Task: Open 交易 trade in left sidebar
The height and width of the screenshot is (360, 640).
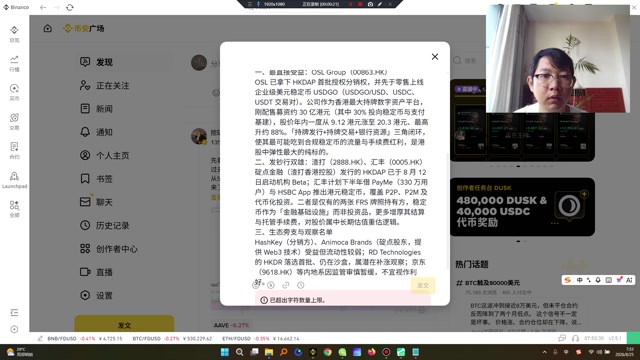Action: click(x=14, y=121)
